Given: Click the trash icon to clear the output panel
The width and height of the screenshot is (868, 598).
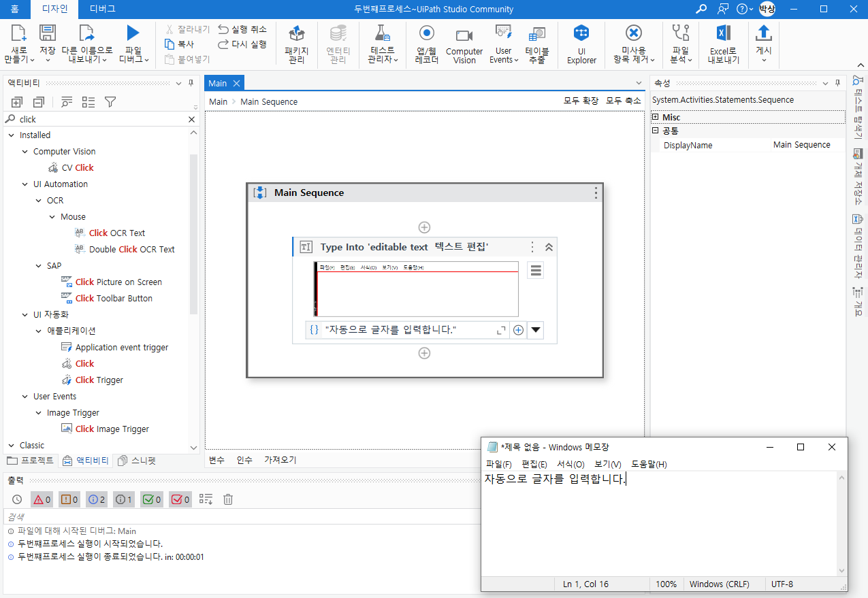Looking at the screenshot, I should pos(228,499).
